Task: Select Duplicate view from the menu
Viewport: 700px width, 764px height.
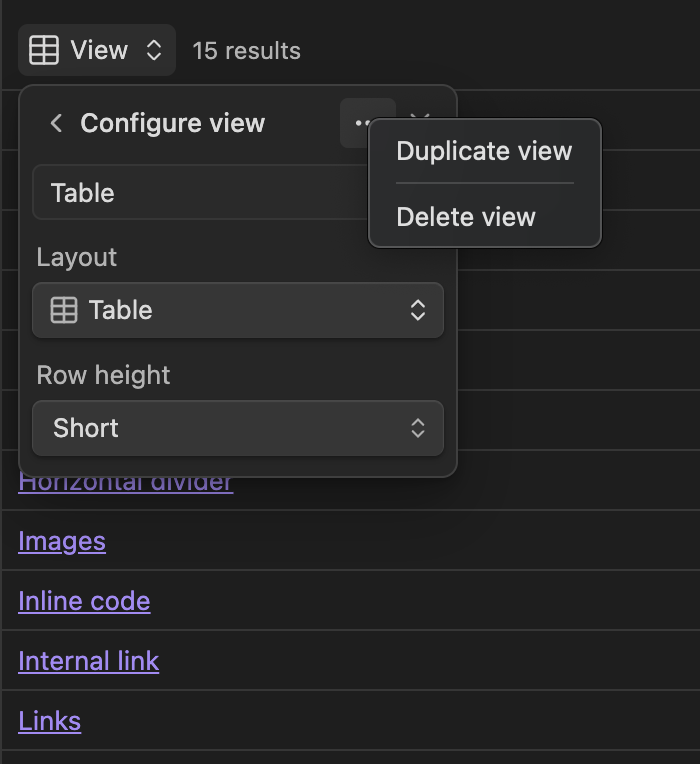Action: [x=484, y=152]
